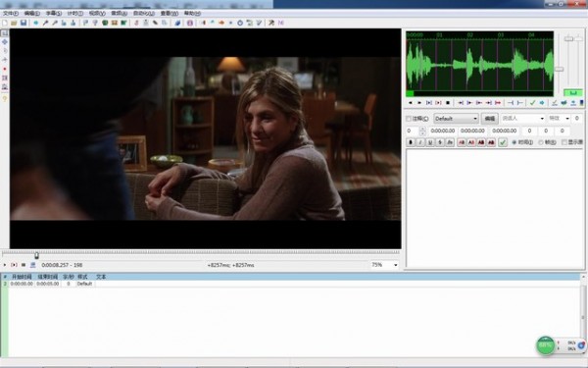The width and height of the screenshot is (588, 368).
Task: Click the save subtitles floppy icon
Action: (24, 23)
